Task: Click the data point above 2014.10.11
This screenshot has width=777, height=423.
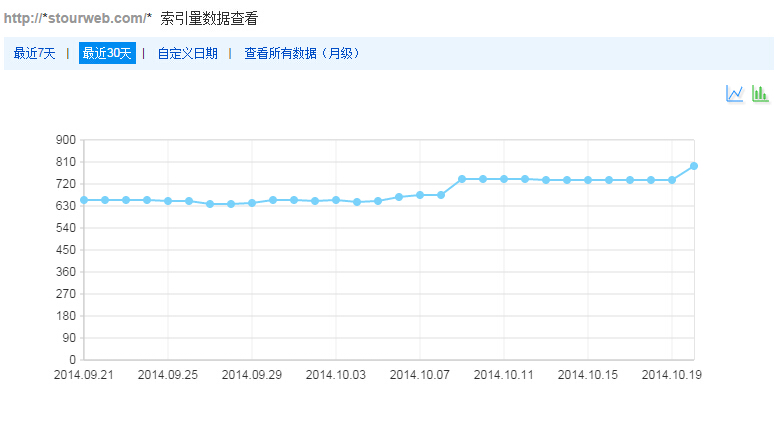Action: coord(504,179)
